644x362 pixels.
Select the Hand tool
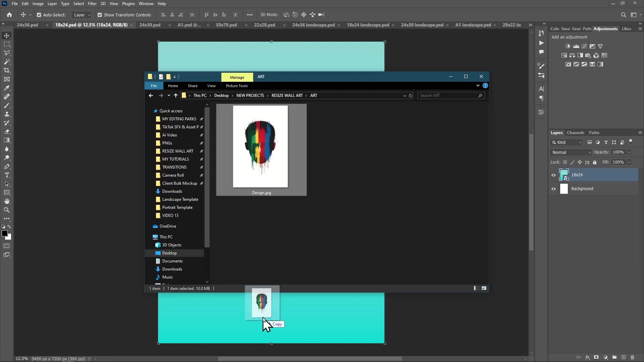[7, 201]
